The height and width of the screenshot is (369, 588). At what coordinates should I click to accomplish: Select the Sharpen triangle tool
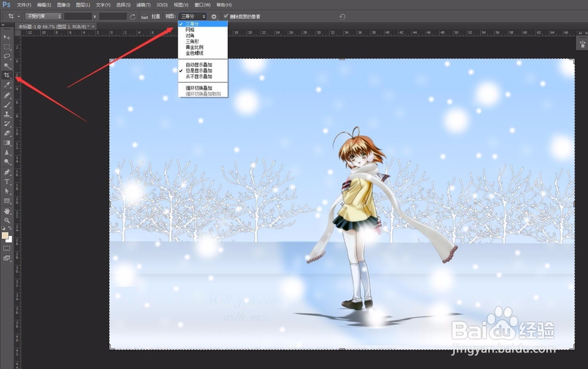click(6, 152)
